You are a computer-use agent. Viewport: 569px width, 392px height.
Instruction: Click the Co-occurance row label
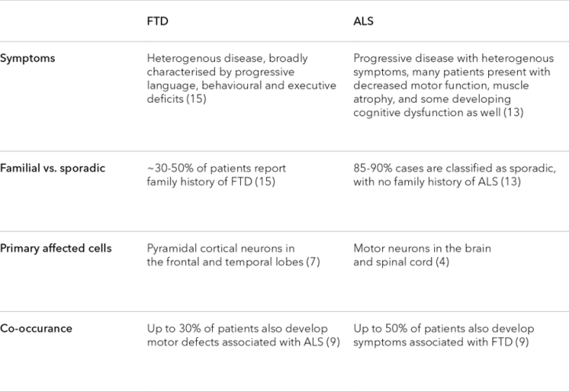tap(36, 328)
